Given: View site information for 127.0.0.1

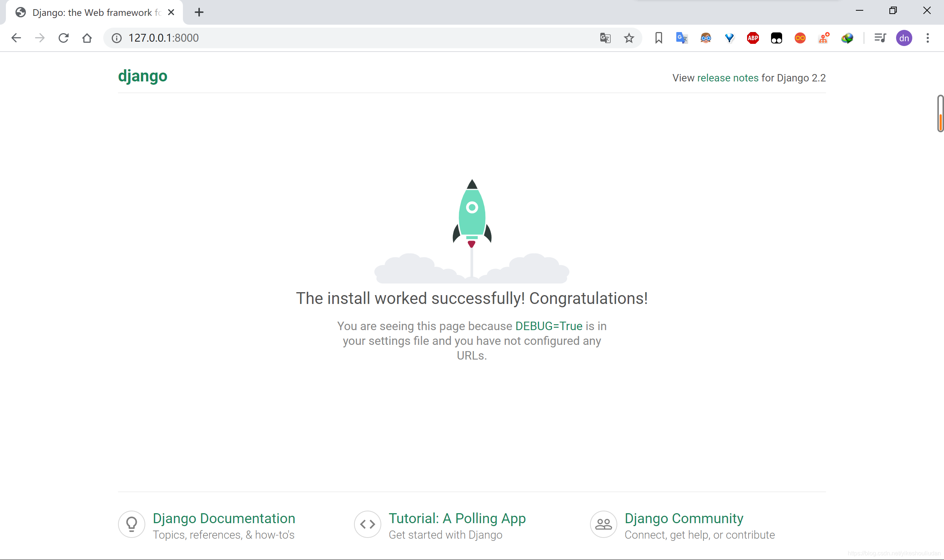Looking at the screenshot, I should pos(117,38).
